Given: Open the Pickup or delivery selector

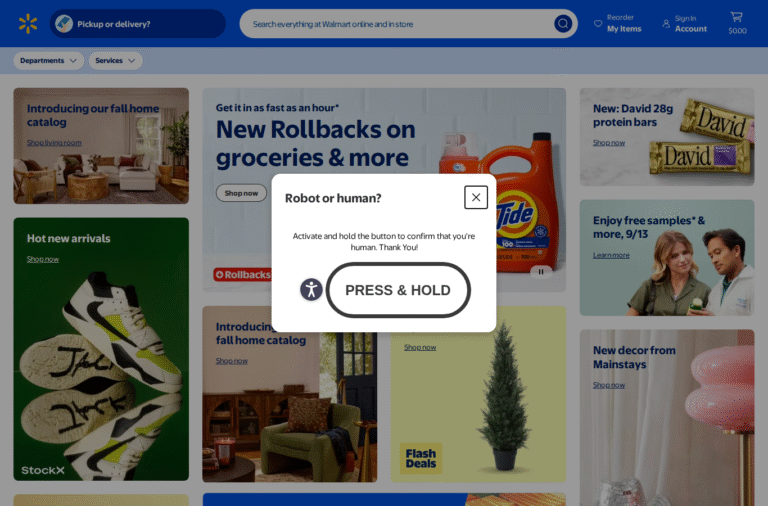Looking at the screenshot, I should [x=138, y=24].
